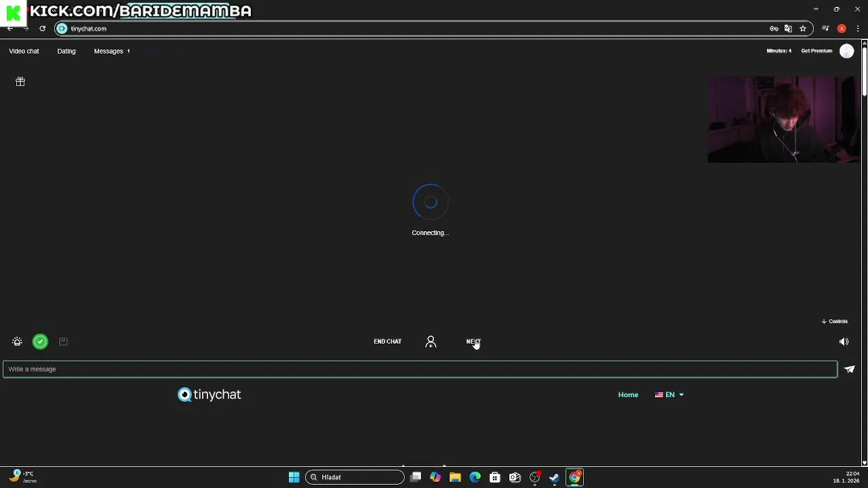Focus the Write a message field
The height and width of the screenshot is (488, 868).
click(x=420, y=369)
